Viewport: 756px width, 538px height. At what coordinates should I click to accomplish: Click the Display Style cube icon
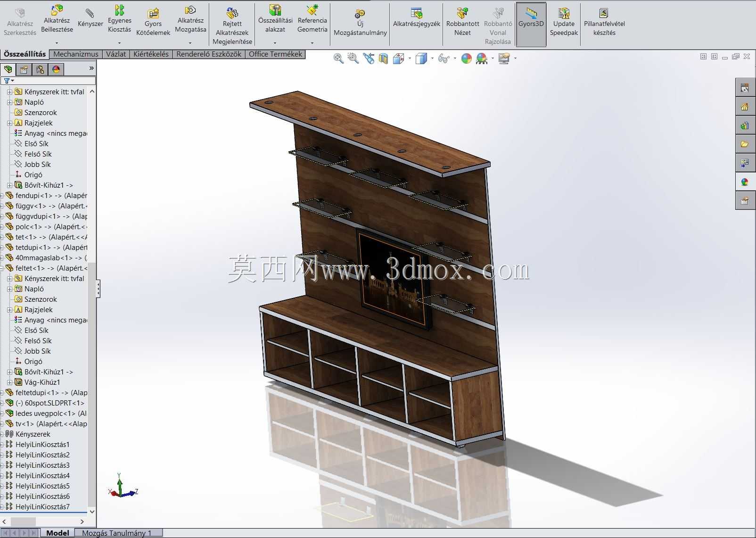421,58
